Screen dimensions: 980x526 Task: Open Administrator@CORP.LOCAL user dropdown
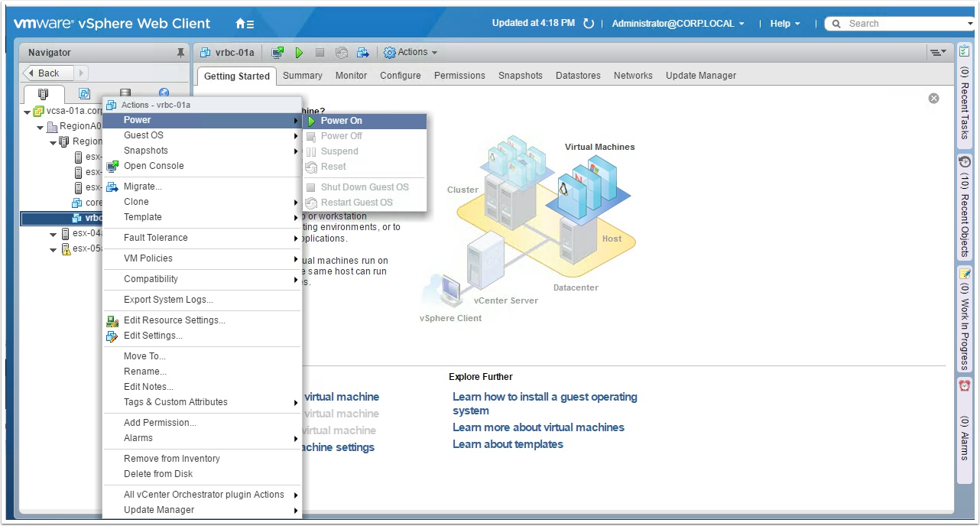point(678,24)
